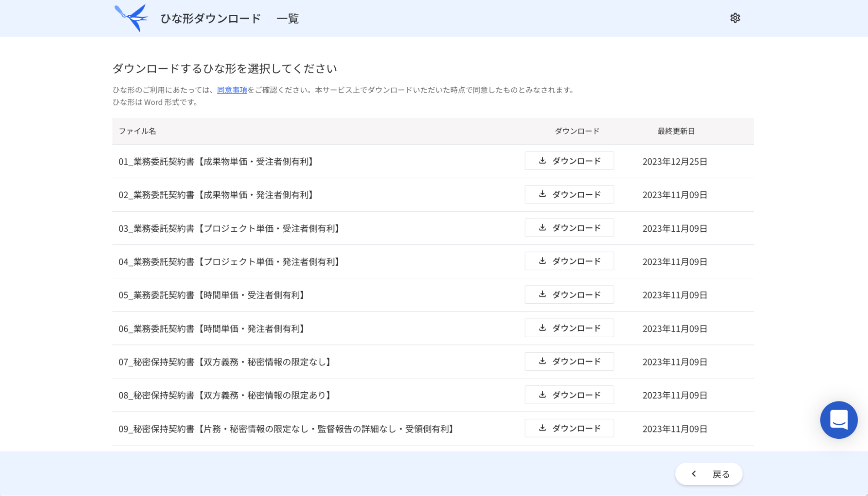Open the 同意事項 agreement link
Viewport: 868px width, 496px height.
coord(232,90)
